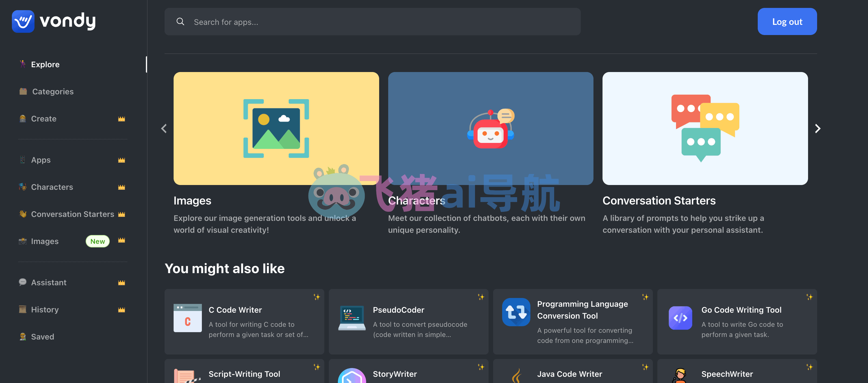Open the Images category thumbnail
The height and width of the screenshot is (383, 868).
[x=276, y=128]
